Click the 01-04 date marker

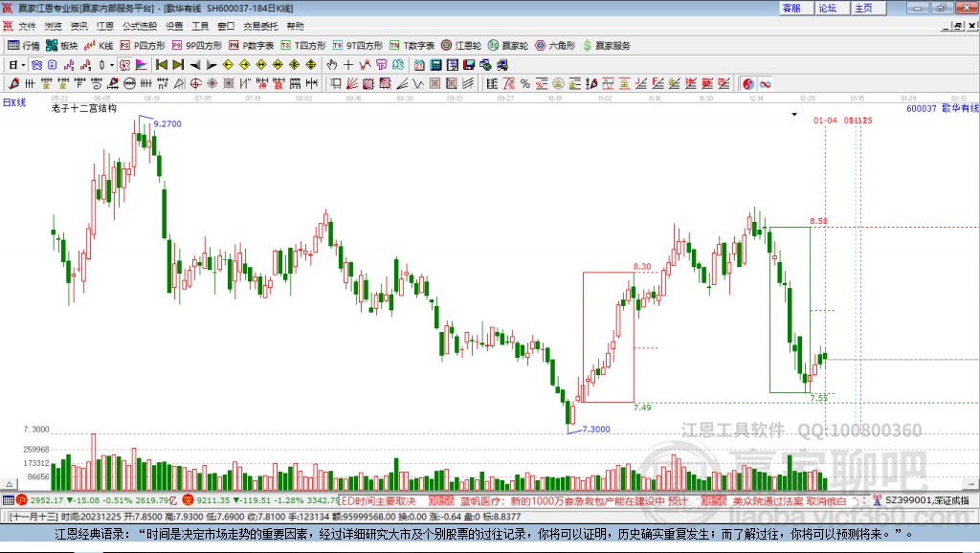[825, 120]
